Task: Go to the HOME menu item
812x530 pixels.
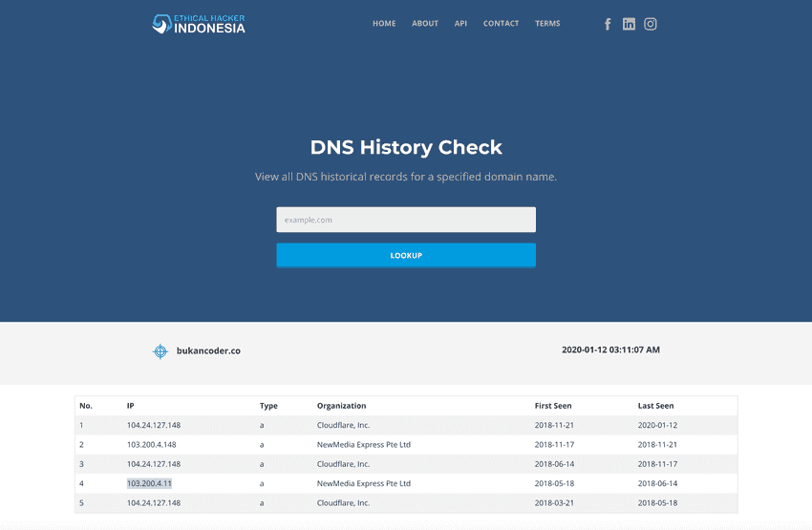Action: coord(384,24)
